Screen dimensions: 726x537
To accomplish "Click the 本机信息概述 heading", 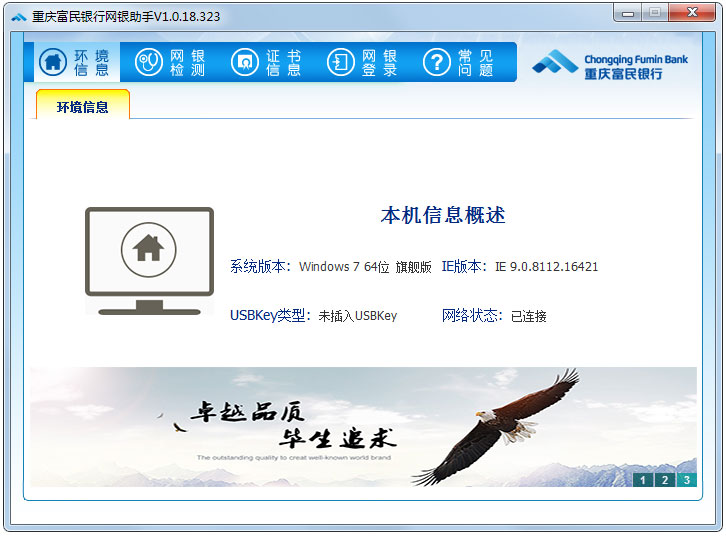I will click(x=443, y=215).
